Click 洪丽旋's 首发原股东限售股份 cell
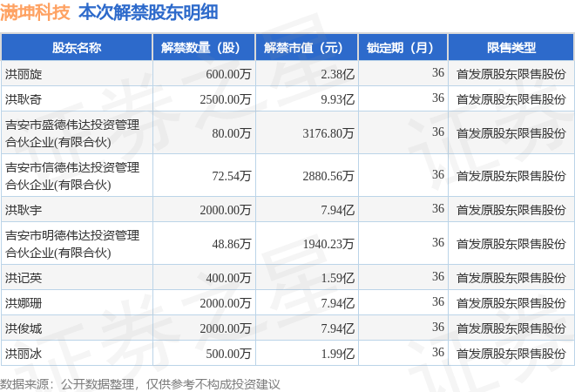 click(x=511, y=74)
